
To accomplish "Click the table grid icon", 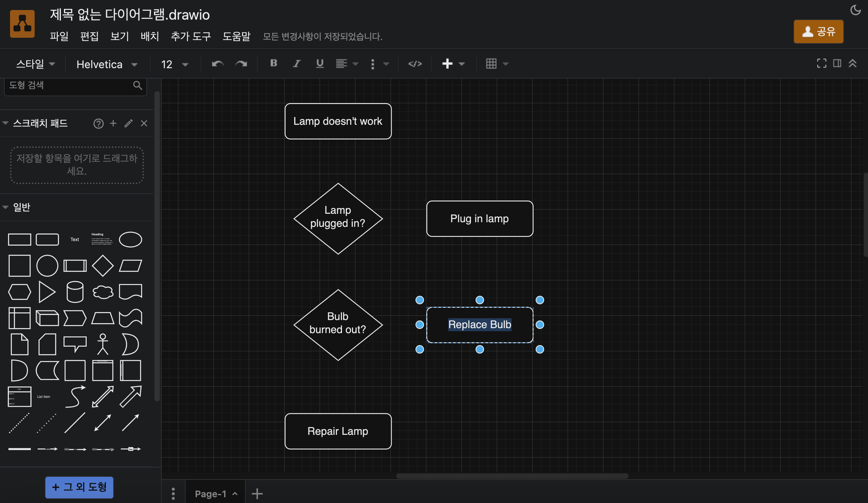I will 491,64.
